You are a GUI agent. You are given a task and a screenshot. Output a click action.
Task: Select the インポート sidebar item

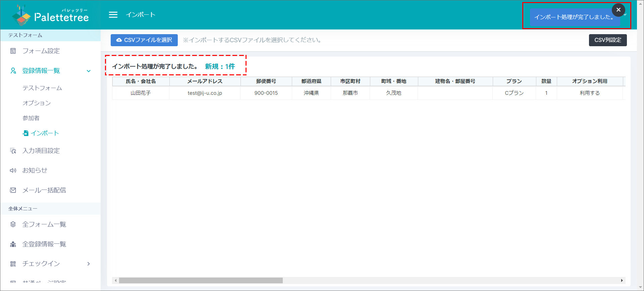coord(45,133)
